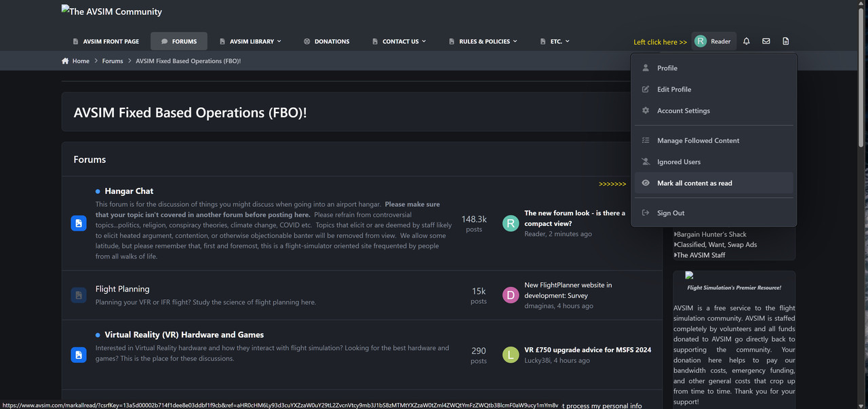The height and width of the screenshot is (409, 868).
Task: Select Manage Followed Content
Action: click(x=714, y=140)
